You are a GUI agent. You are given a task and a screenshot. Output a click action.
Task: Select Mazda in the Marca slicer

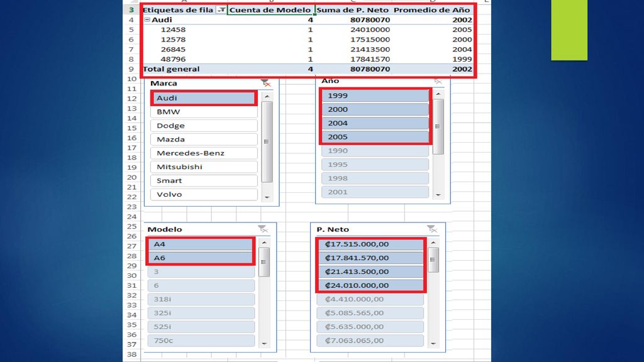[x=204, y=139]
